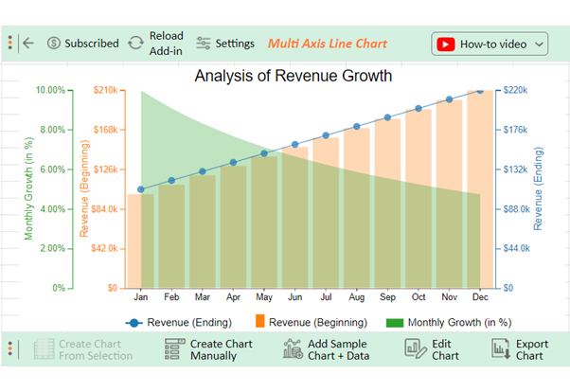
Task: Click the $210k orange axis label
Action: click(105, 90)
